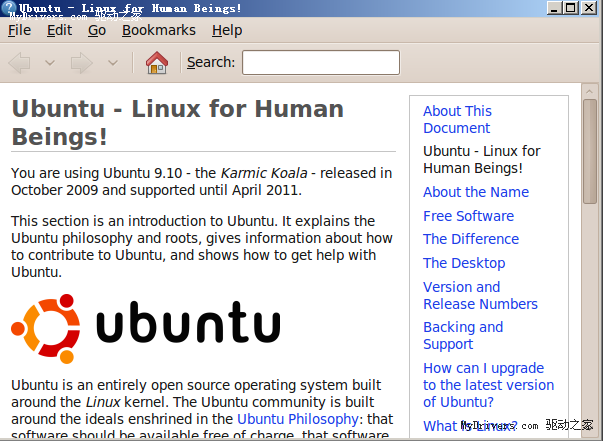This screenshot has width=603, height=441.
Task: Click the help icon in title bar
Action: coord(8,8)
